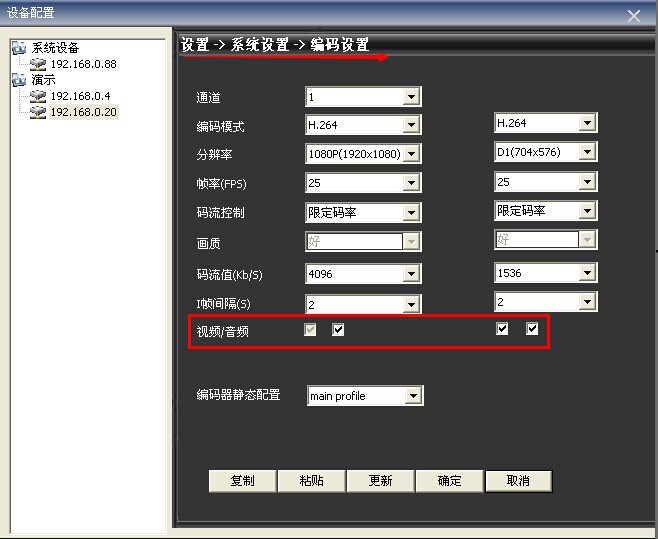Open the main profile encoder dropdown
Screen dimensions: 658x539
365,395
